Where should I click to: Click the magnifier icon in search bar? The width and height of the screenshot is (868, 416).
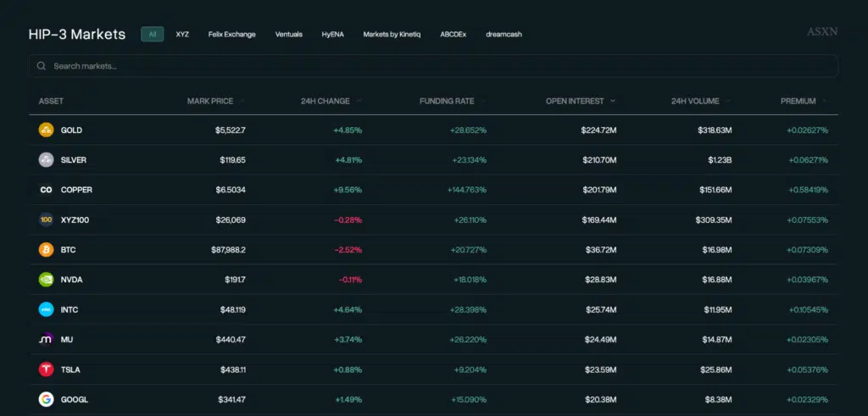pos(41,66)
